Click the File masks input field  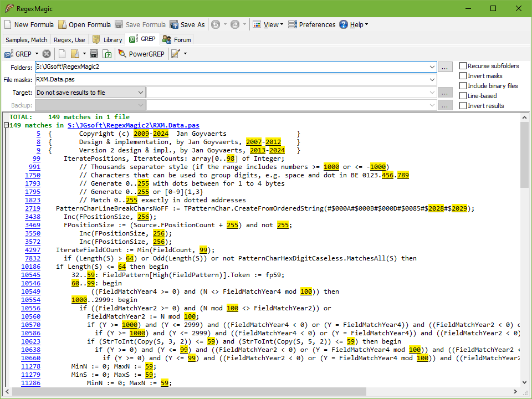tap(232, 80)
